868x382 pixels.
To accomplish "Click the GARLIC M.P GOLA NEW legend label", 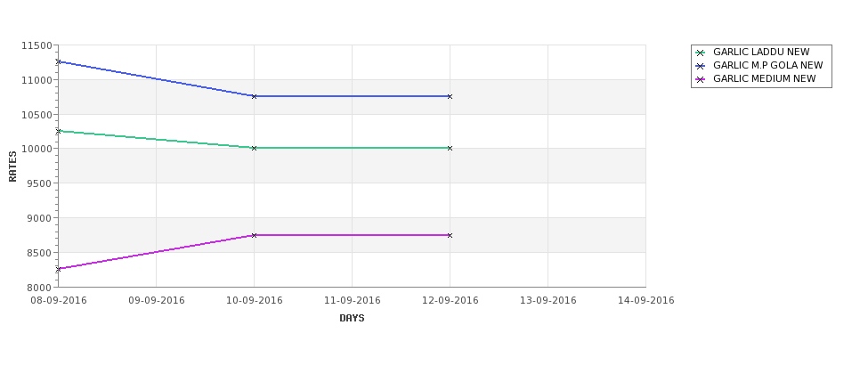I will [x=767, y=65].
